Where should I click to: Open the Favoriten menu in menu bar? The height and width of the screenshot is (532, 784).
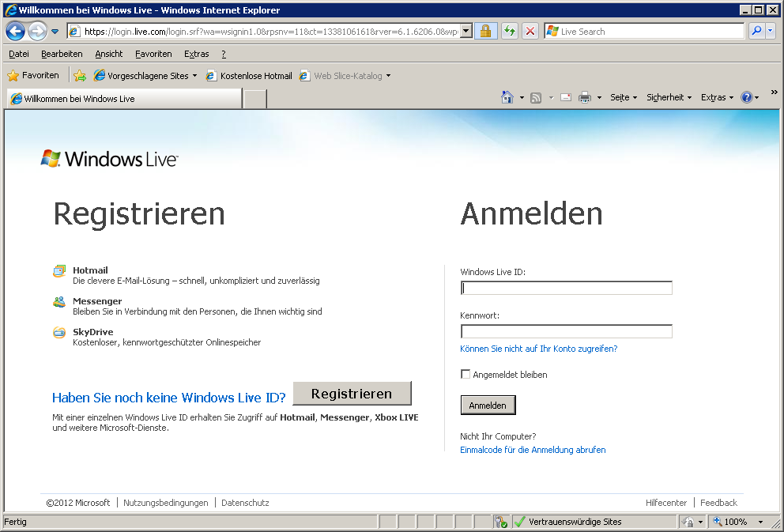pyautogui.click(x=153, y=54)
